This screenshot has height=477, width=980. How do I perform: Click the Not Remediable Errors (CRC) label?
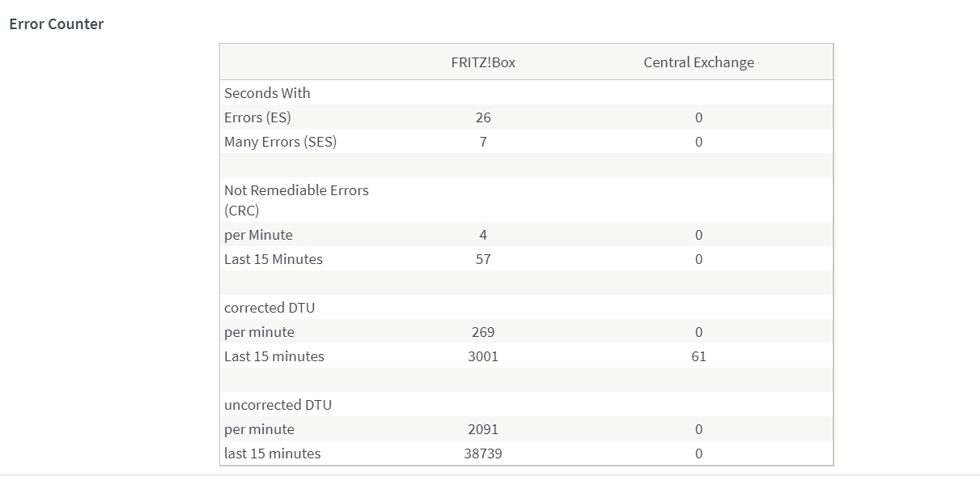click(296, 200)
